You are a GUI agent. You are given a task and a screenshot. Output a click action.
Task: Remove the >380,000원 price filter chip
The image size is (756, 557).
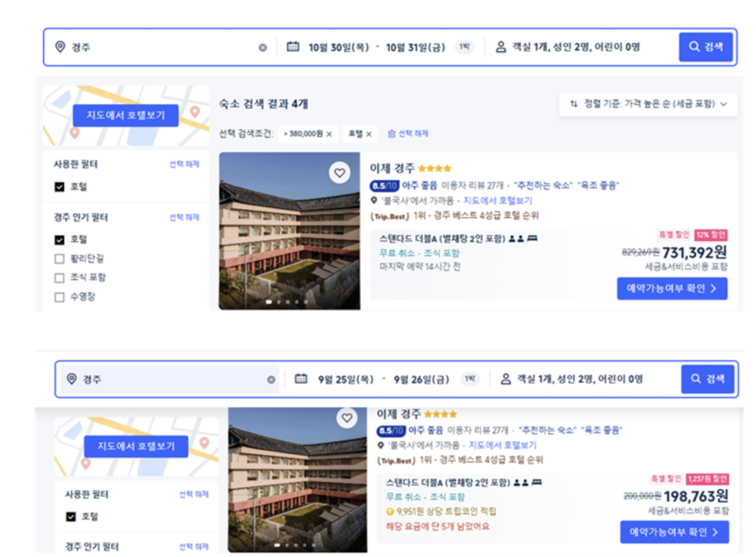(x=328, y=134)
